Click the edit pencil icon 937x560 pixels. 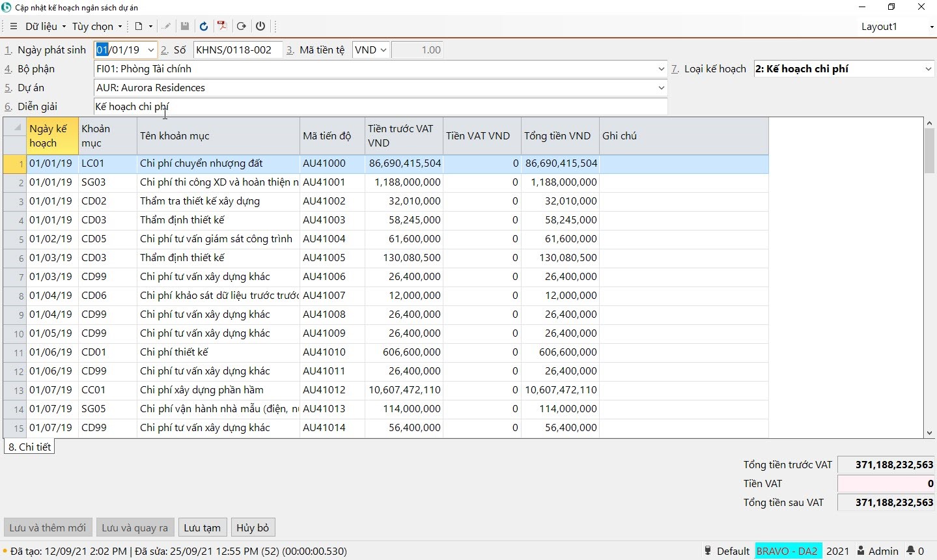[167, 27]
